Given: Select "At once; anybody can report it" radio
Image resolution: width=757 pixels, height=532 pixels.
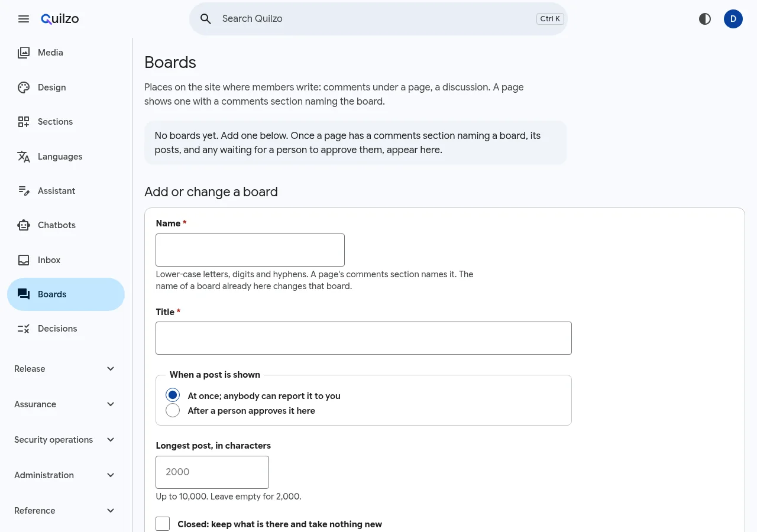Looking at the screenshot, I should tap(173, 395).
